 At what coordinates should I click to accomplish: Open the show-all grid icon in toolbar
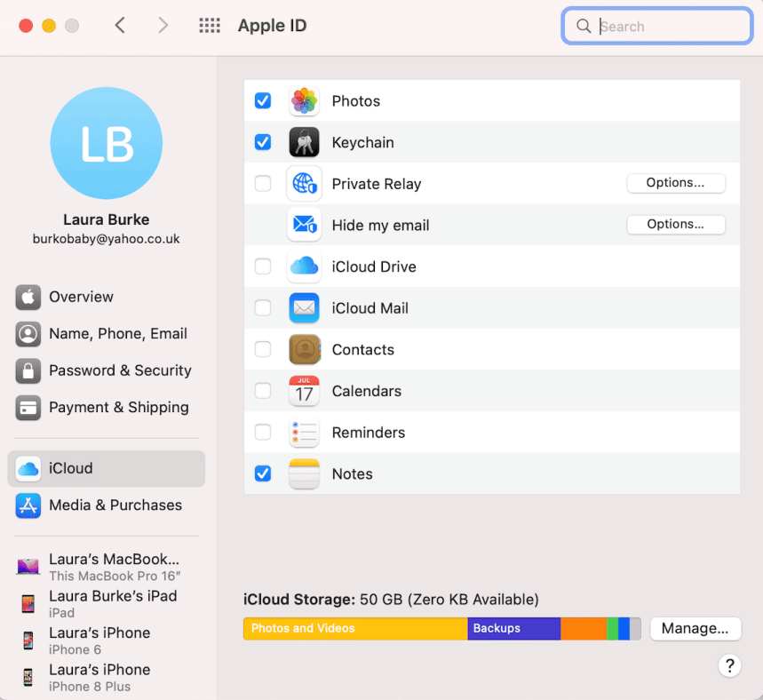[210, 26]
